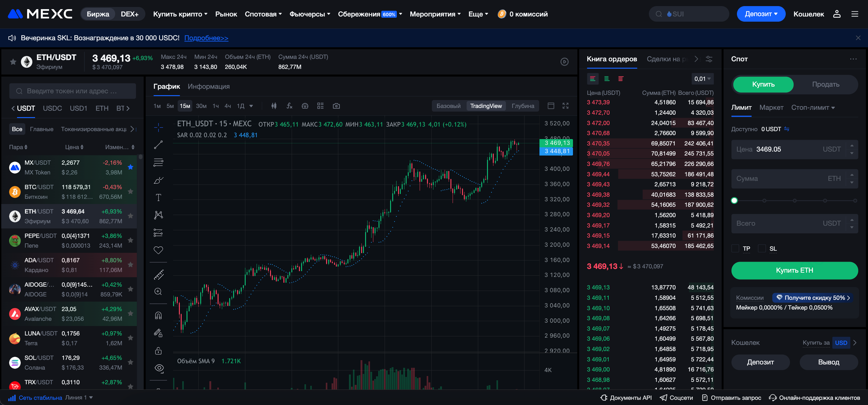The height and width of the screenshot is (405, 868).
Task: Show only sell orders in order book
Action: pos(621,79)
